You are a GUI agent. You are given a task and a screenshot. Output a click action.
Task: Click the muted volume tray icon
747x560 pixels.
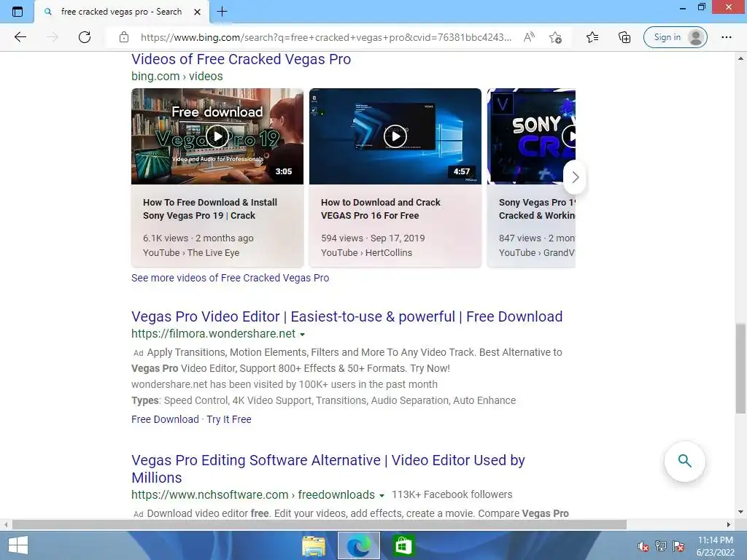pyautogui.click(x=643, y=546)
